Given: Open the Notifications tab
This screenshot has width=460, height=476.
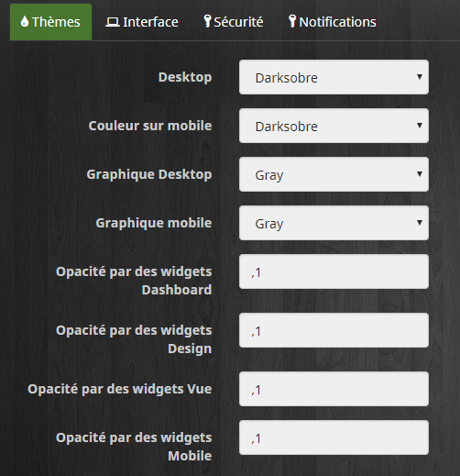Looking at the screenshot, I should [333, 22].
